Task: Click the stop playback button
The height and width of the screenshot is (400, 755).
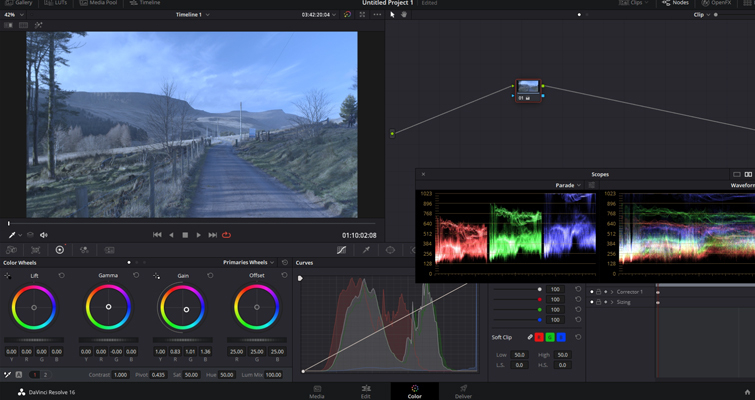Action: point(185,235)
